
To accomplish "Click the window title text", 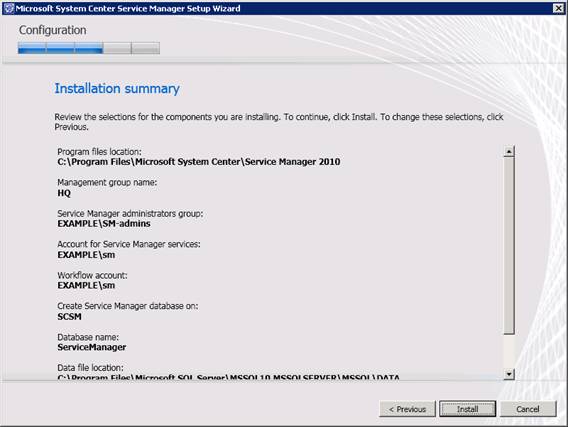I will [x=128, y=8].
